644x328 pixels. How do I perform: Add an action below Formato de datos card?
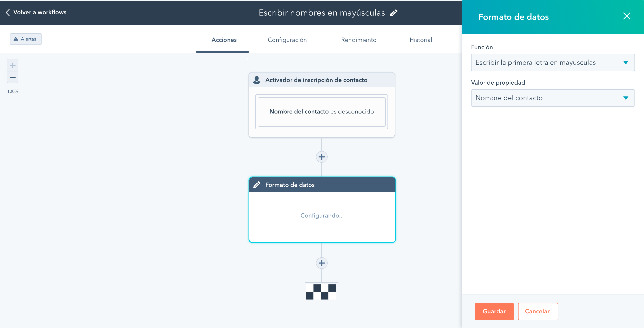coord(322,263)
